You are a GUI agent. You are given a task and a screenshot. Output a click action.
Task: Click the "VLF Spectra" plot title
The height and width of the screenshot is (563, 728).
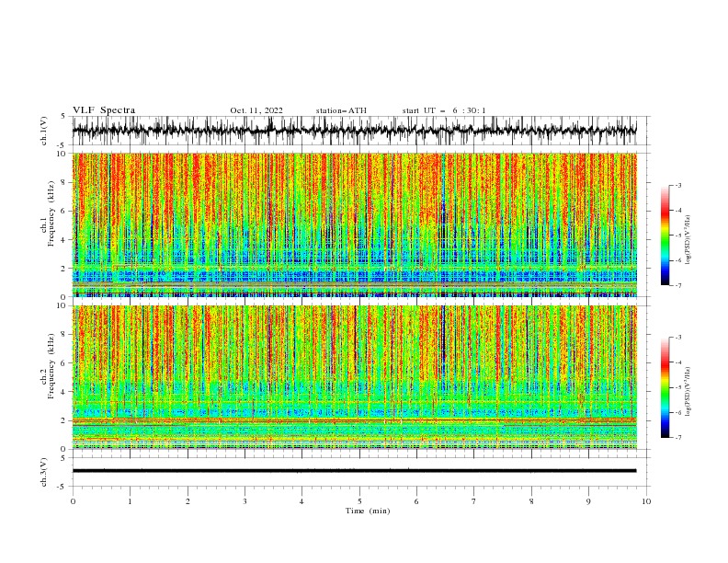pyautogui.click(x=104, y=110)
